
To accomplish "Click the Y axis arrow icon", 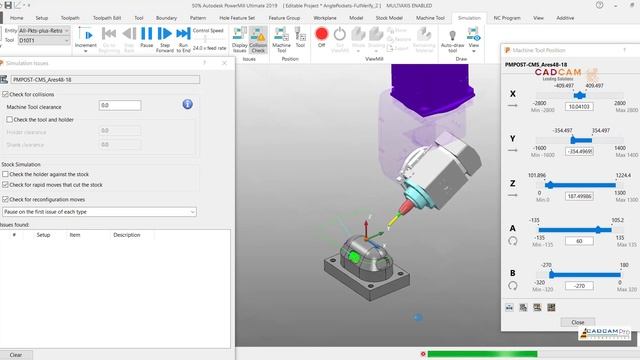I will coord(512,151).
